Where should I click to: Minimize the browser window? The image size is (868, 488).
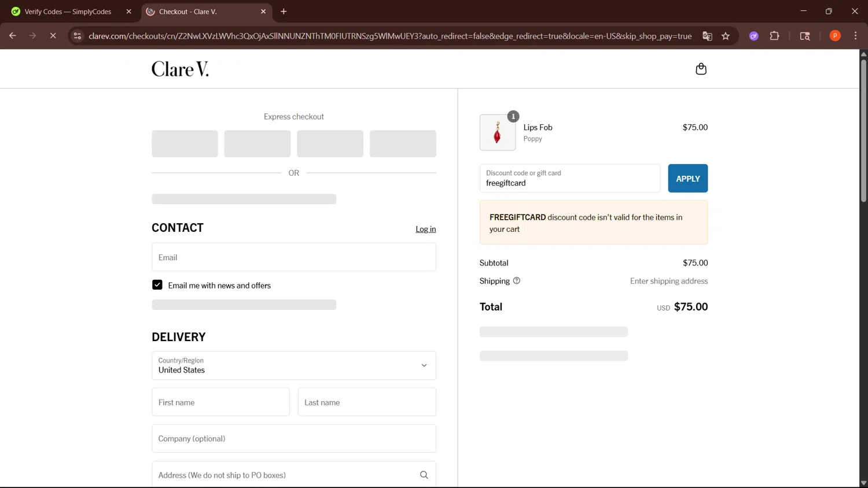tap(803, 11)
